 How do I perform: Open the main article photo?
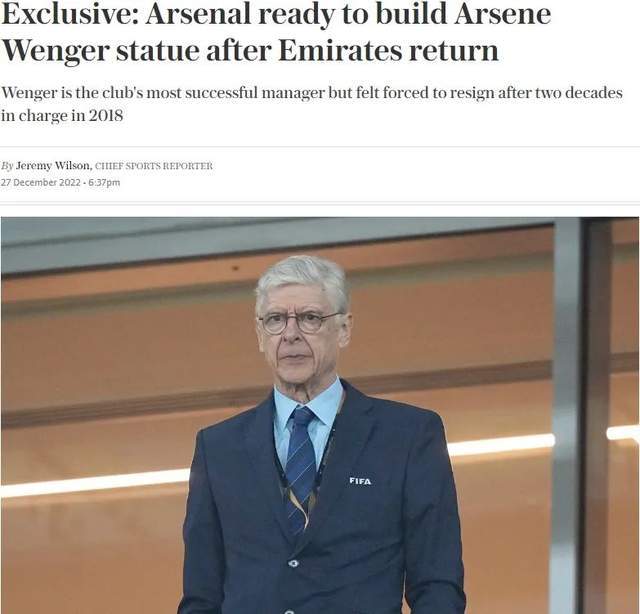point(320,415)
